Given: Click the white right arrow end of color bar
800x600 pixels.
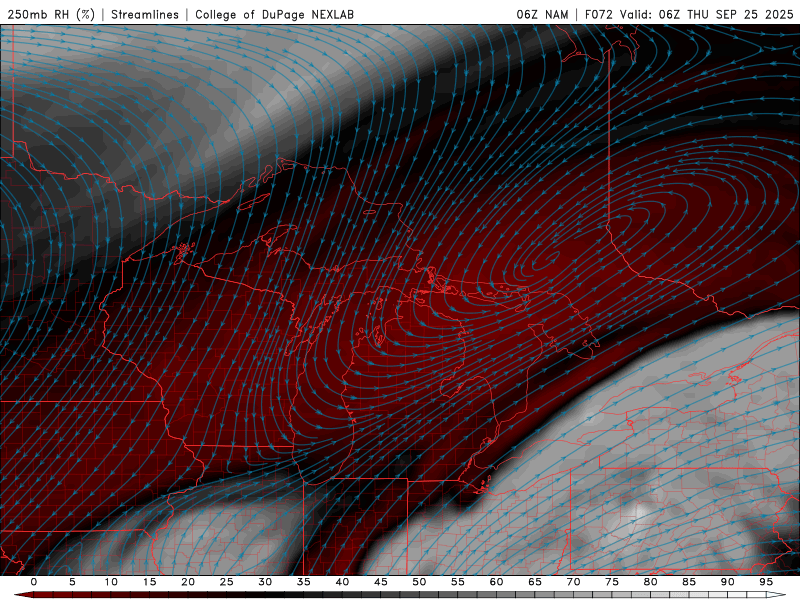Looking at the screenshot, I should (777, 595).
